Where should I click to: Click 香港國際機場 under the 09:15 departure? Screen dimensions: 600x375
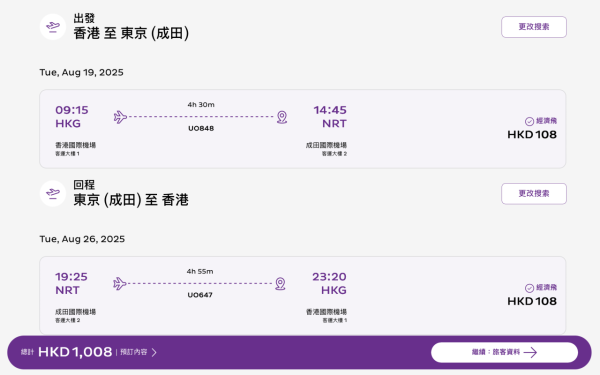coord(75,145)
